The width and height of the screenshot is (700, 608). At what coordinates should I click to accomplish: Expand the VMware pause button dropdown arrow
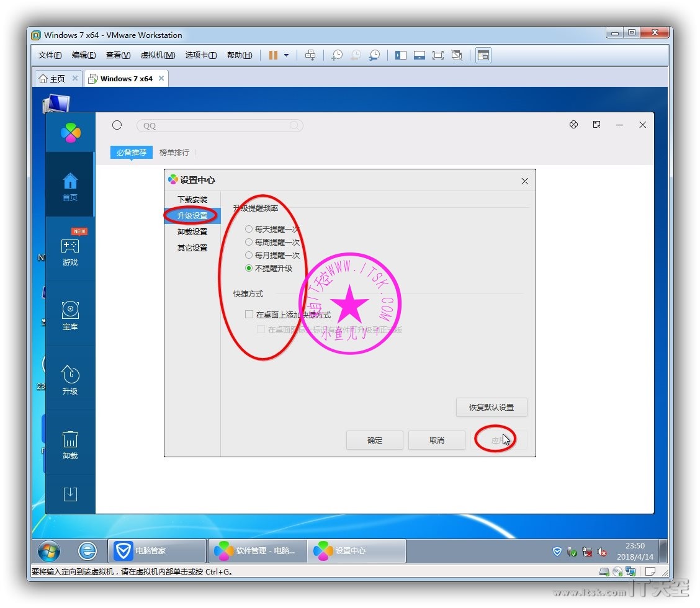pyautogui.click(x=286, y=55)
